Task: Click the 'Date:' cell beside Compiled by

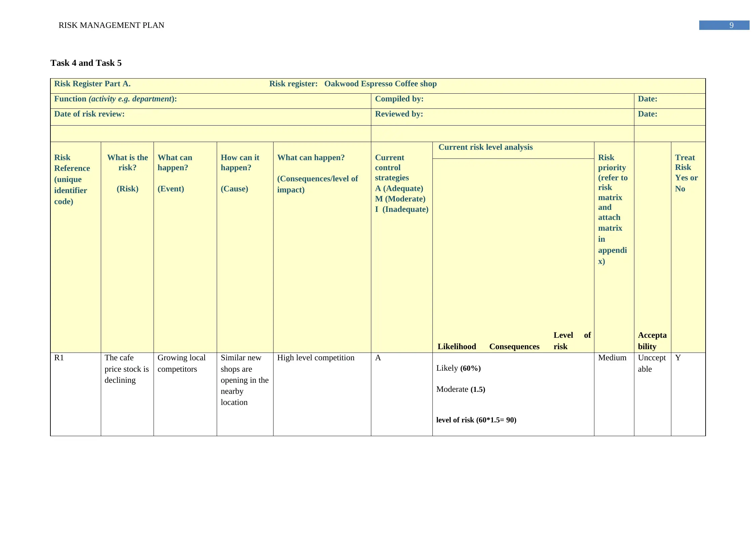Action: pos(670,101)
